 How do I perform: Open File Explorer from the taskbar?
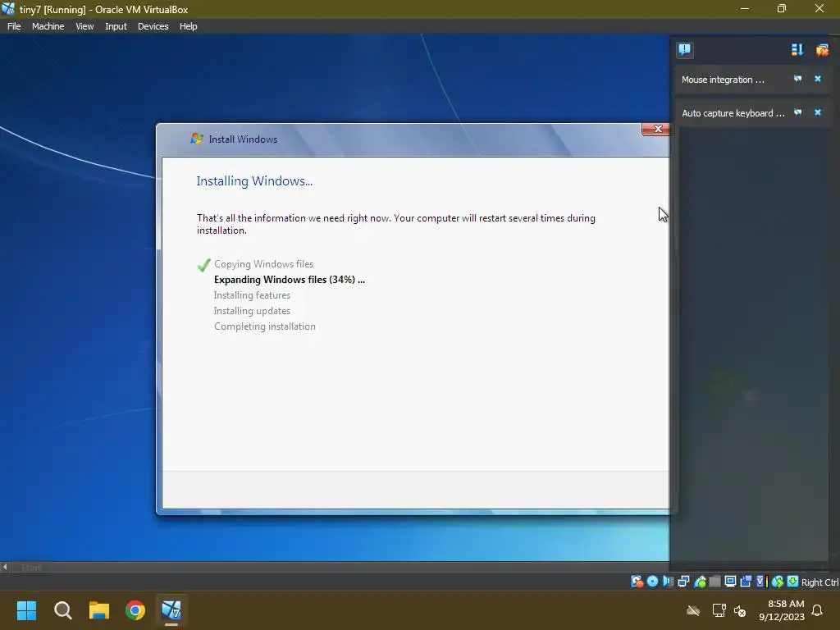(x=99, y=610)
